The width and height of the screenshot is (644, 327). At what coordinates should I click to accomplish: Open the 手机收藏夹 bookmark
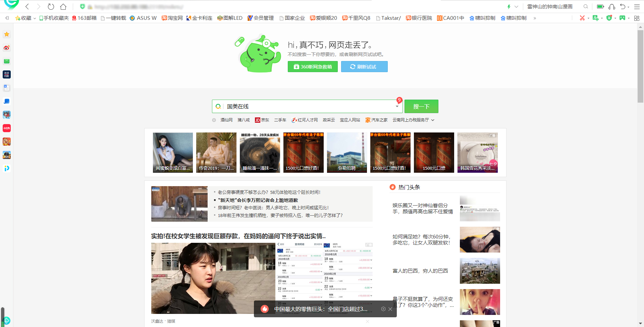coord(54,18)
